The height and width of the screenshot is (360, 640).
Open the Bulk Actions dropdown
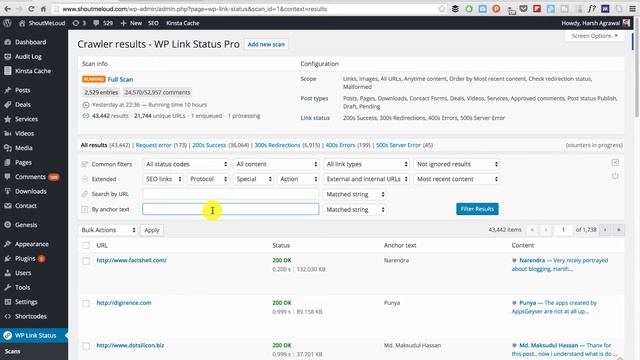108,230
